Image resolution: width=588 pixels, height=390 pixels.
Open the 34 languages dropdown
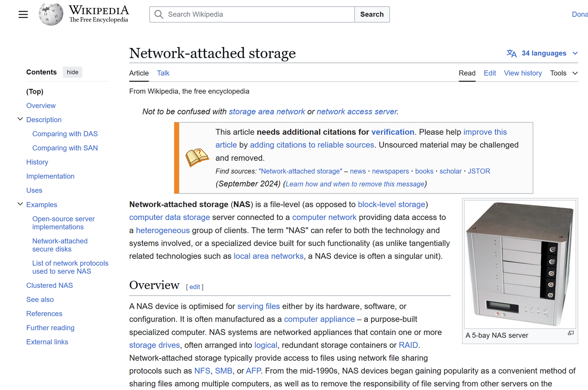(x=544, y=53)
